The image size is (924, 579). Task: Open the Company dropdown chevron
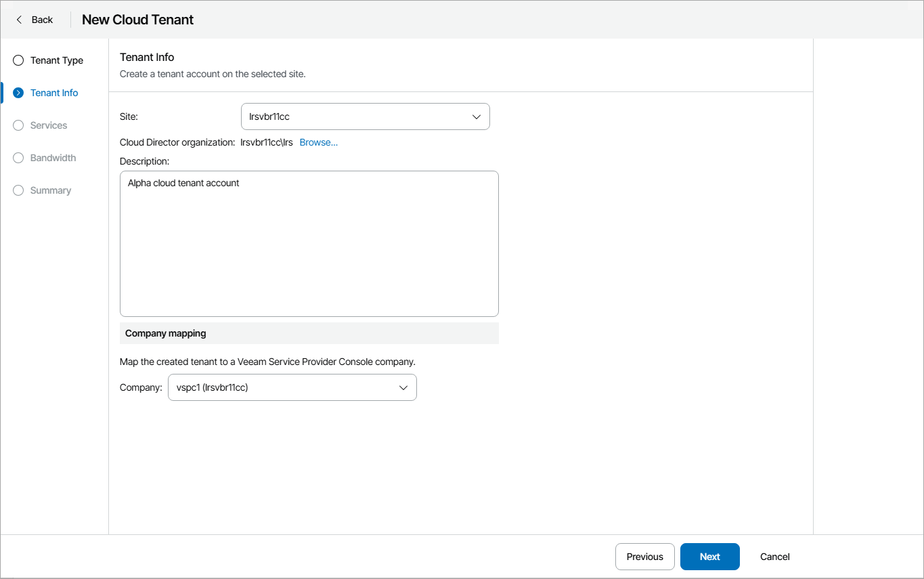coord(403,387)
